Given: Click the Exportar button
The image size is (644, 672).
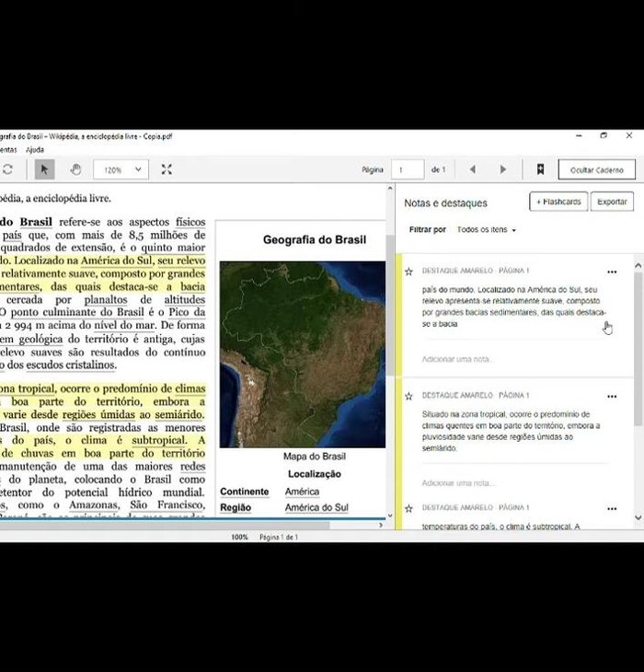Looking at the screenshot, I should 612,202.
